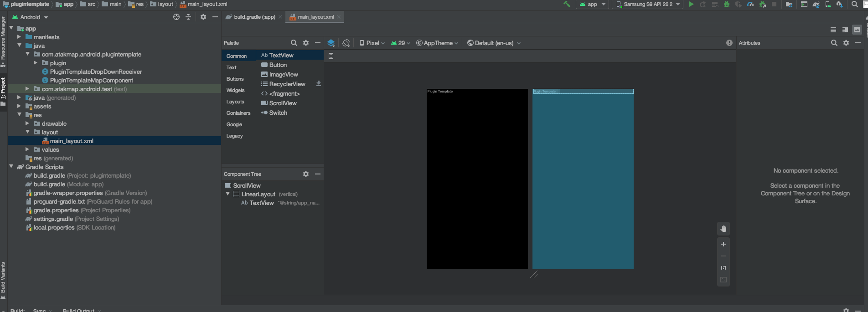
Task: Hide the Palette panel with minus icon
Action: tap(318, 43)
